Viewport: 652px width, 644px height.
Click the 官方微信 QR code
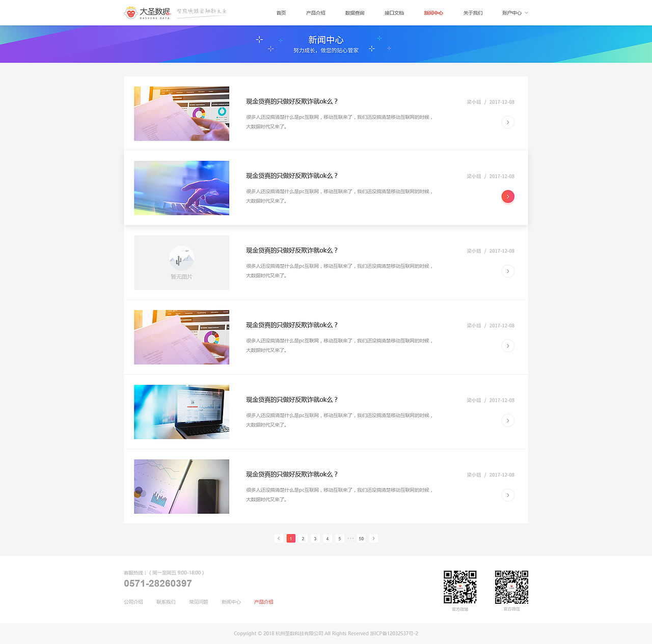tap(511, 586)
